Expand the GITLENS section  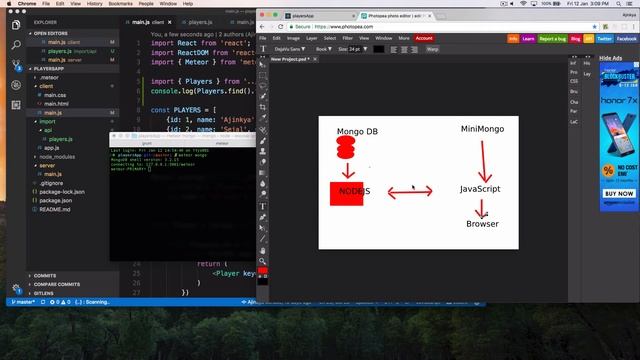(x=43, y=293)
